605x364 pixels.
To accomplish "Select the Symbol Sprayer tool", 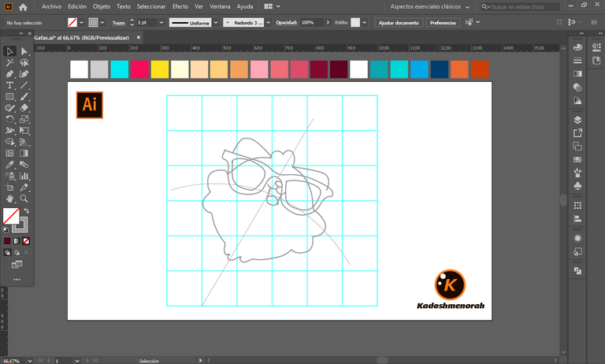I will [9, 176].
